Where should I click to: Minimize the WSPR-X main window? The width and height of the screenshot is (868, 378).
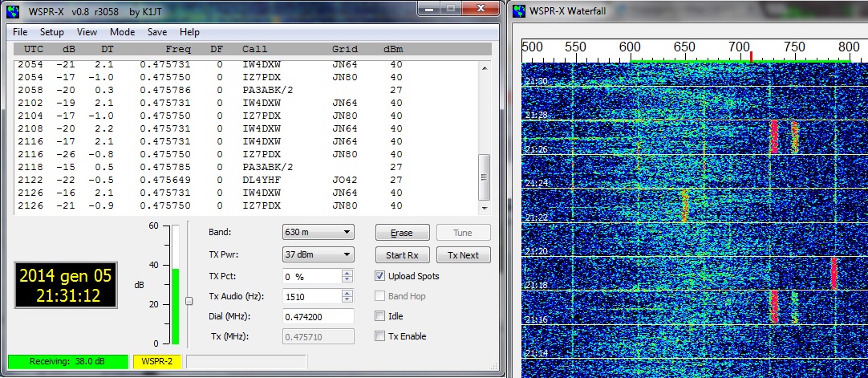coord(428,8)
